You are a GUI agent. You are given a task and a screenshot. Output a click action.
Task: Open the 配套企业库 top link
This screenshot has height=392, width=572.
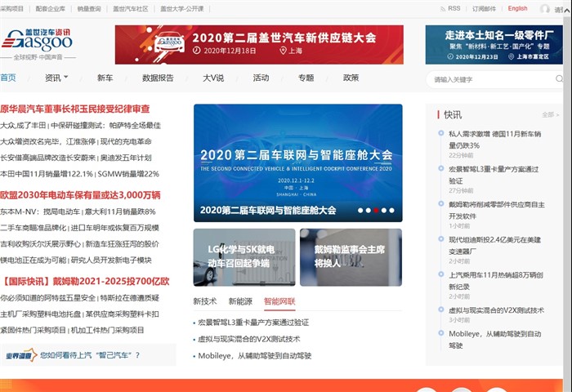[51, 9]
